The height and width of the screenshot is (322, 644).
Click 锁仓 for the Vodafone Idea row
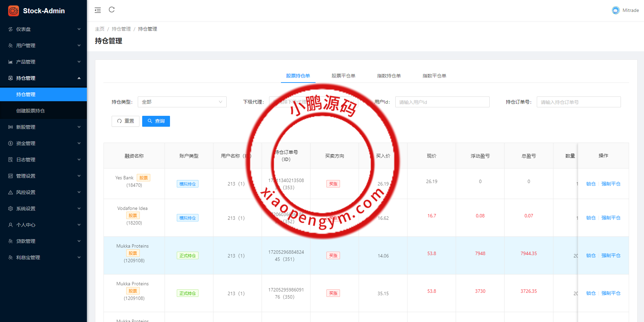pos(591,218)
